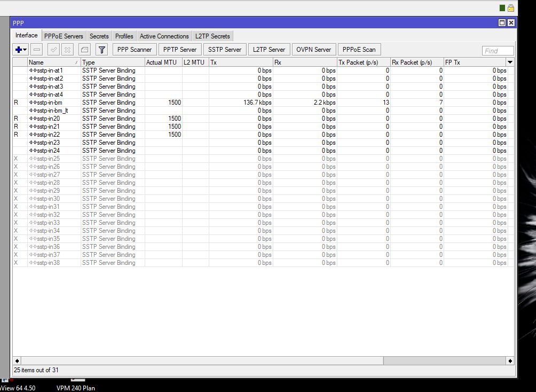Select the sstp-in-at3 interface row
Image resolution: width=536 pixels, height=392 pixels.
pos(263,87)
